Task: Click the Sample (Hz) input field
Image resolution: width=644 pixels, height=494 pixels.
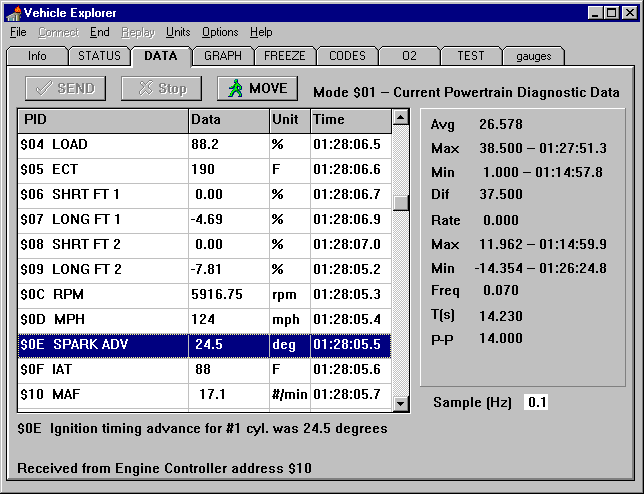Action: coord(536,402)
